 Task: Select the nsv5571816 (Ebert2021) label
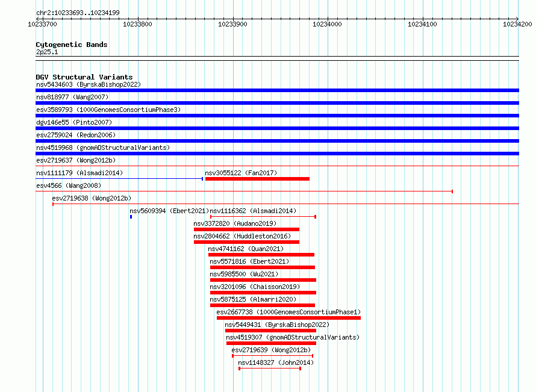(249, 261)
